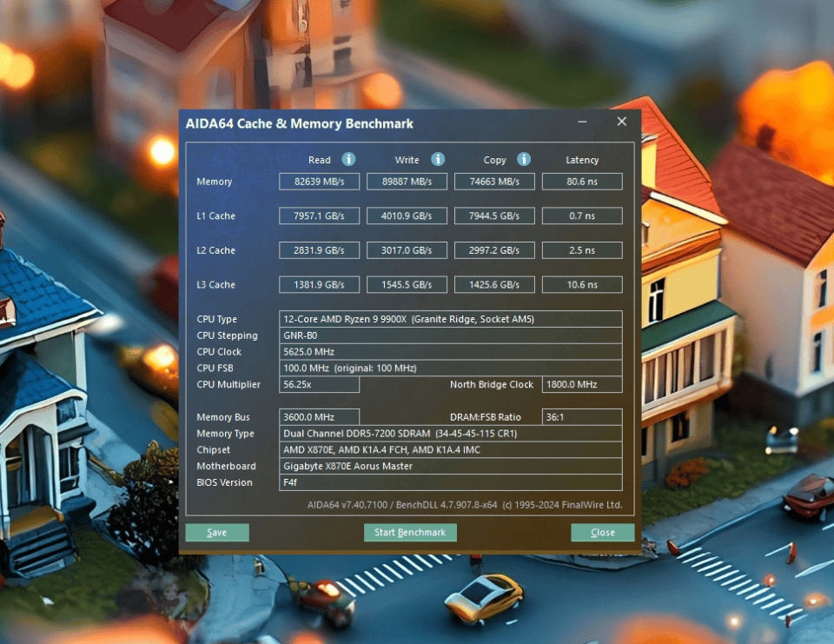The image size is (834, 644).
Task: Select L2 Cache latency 2.5 ns
Action: (x=582, y=250)
